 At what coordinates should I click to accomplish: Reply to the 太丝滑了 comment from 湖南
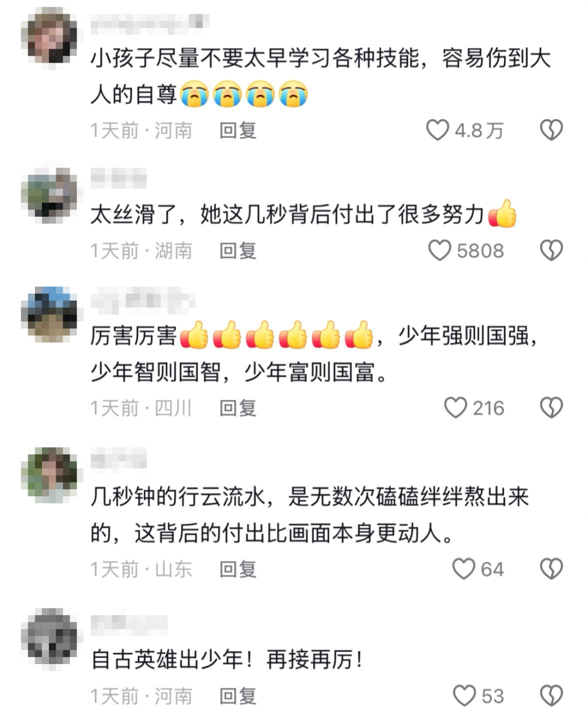pos(238,251)
